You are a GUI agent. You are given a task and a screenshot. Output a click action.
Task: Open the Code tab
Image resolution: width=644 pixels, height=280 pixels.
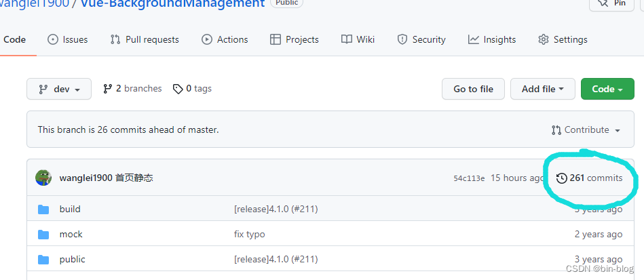click(x=14, y=40)
